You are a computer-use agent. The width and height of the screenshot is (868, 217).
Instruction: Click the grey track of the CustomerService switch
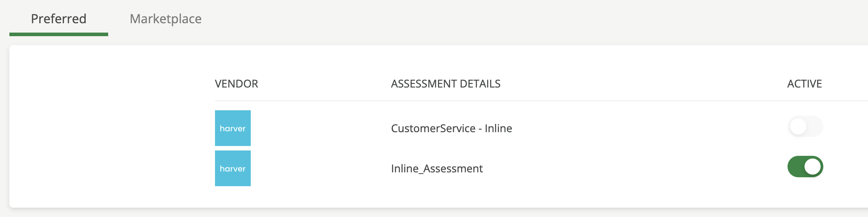click(x=814, y=127)
